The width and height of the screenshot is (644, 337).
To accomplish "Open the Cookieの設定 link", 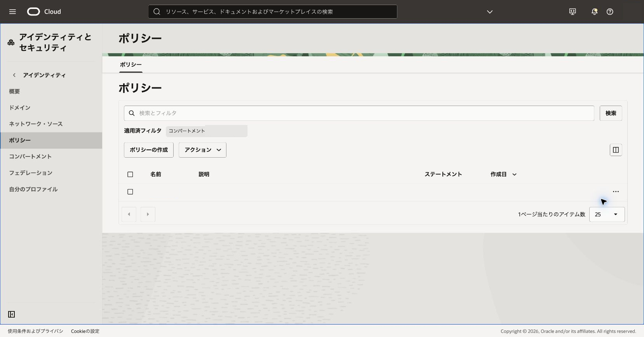I will [85, 331].
